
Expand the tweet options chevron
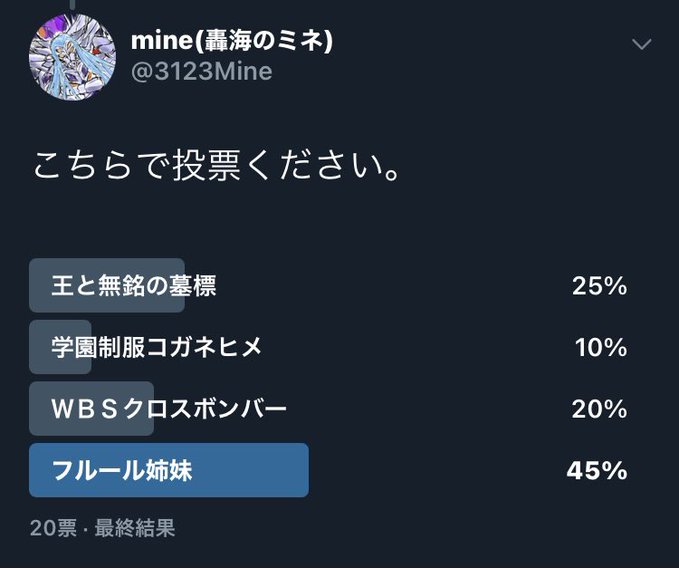click(x=641, y=44)
